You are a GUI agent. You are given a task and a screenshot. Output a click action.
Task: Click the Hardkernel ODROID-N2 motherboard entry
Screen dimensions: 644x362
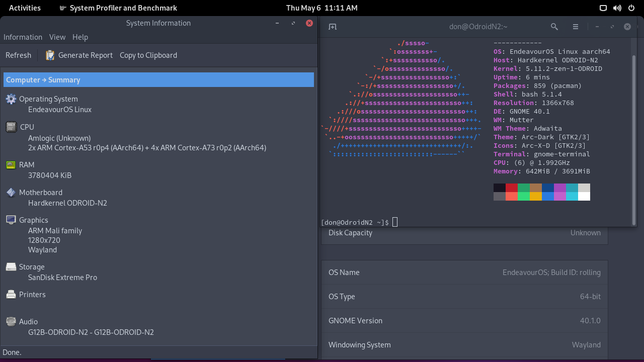67,203
